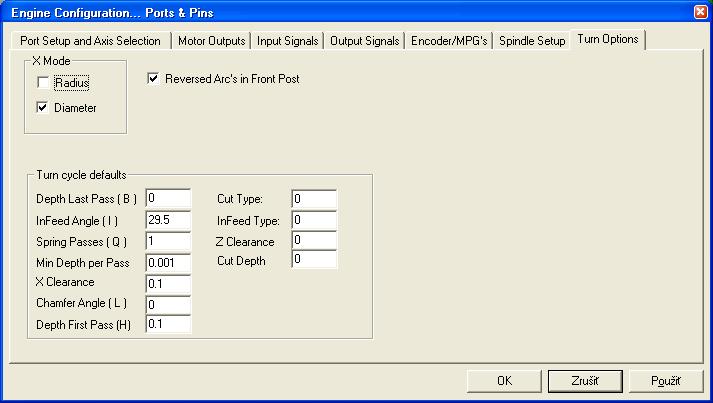
Task: Open the Encoder/MPG's tab
Action: pos(450,41)
